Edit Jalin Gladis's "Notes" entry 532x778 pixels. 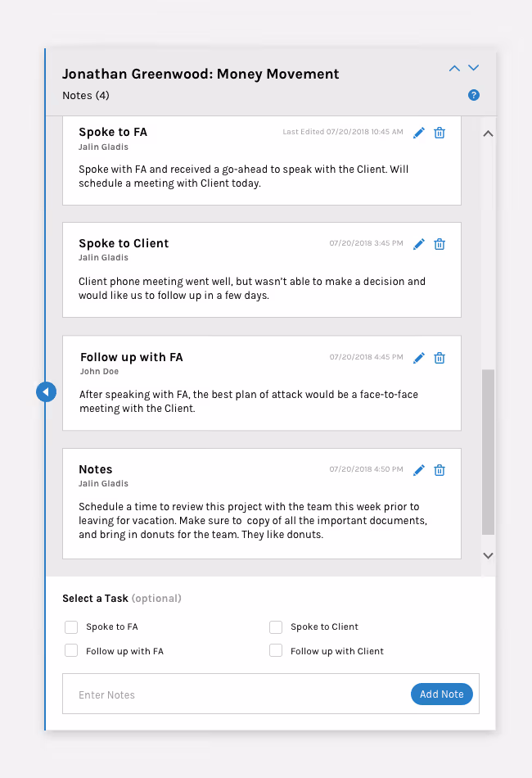(x=419, y=469)
